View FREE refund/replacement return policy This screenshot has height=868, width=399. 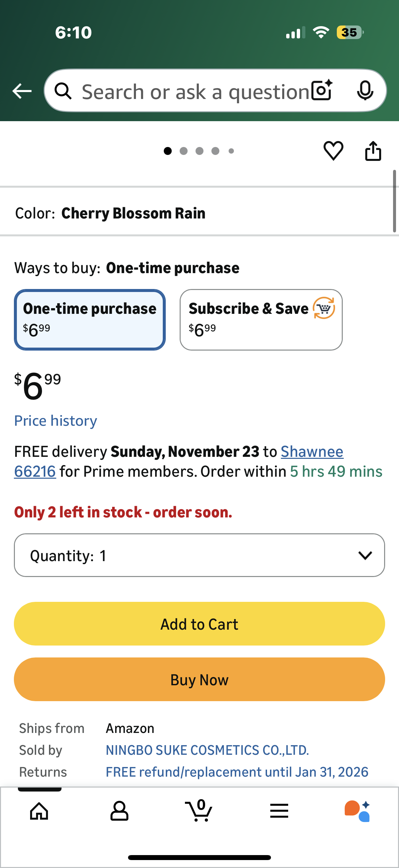pyautogui.click(x=237, y=772)
